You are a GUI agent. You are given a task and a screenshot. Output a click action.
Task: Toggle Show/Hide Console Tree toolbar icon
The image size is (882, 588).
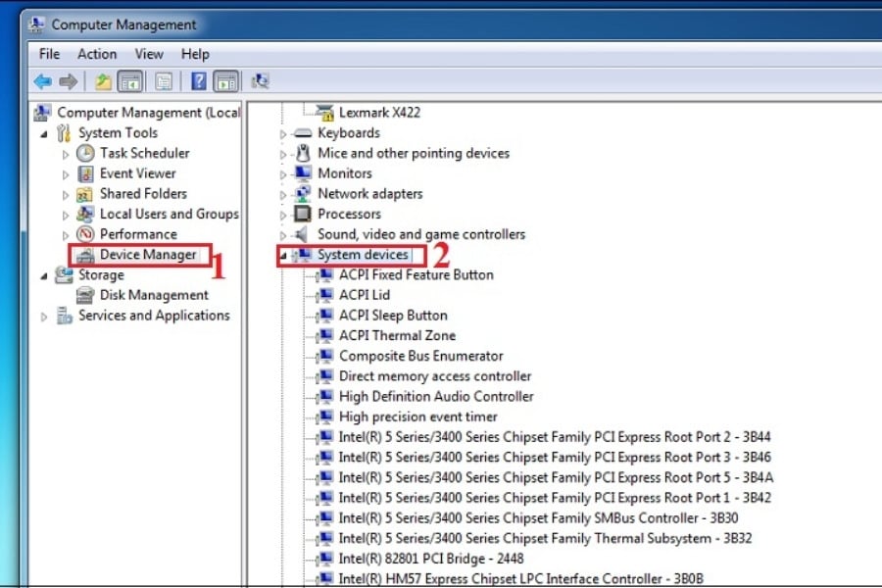[128, 82]
